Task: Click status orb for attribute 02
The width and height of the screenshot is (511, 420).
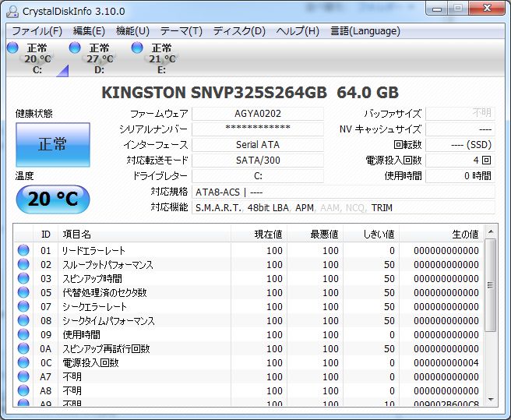Action: pyautogui.click(x=23, y=264)
